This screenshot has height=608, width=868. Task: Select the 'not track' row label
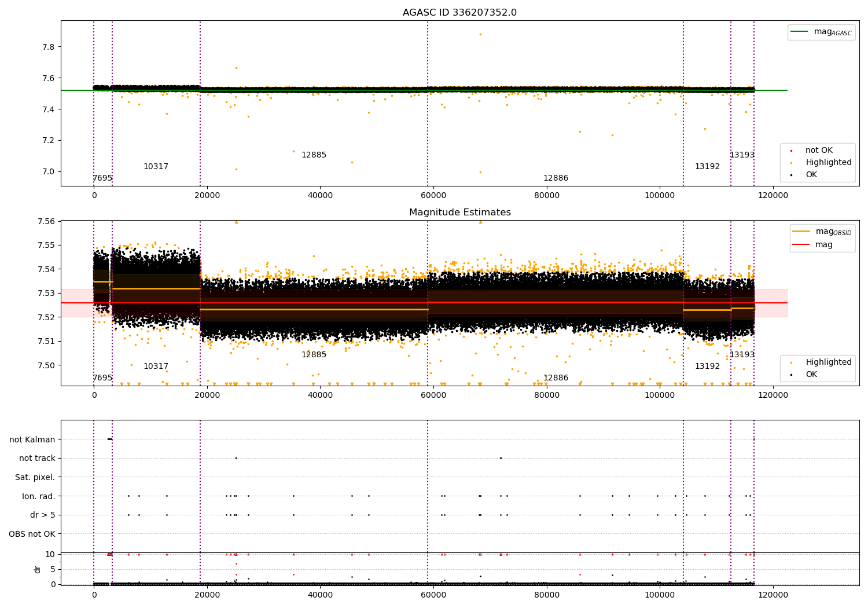[x=37, y=459]
